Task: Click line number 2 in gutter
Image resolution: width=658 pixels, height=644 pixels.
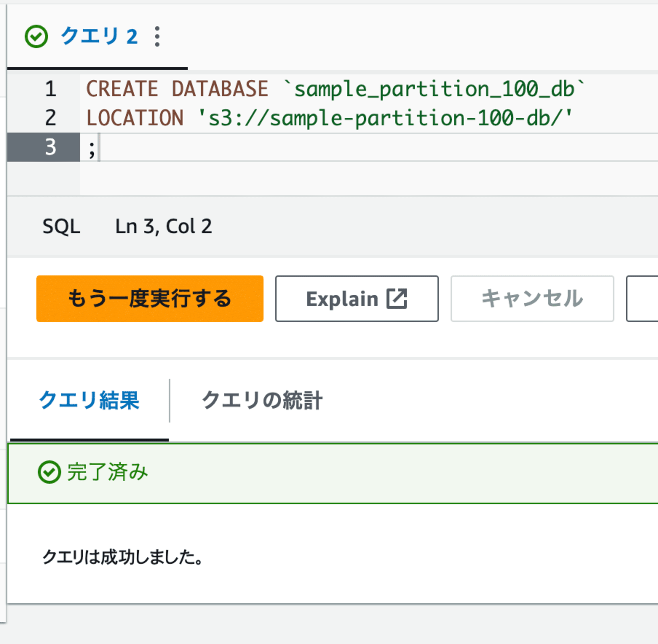Action: (51, 118)
